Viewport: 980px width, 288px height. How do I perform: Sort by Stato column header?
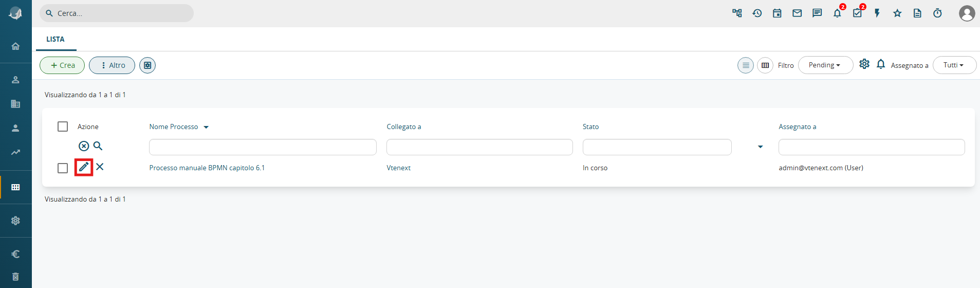(590, 127)
